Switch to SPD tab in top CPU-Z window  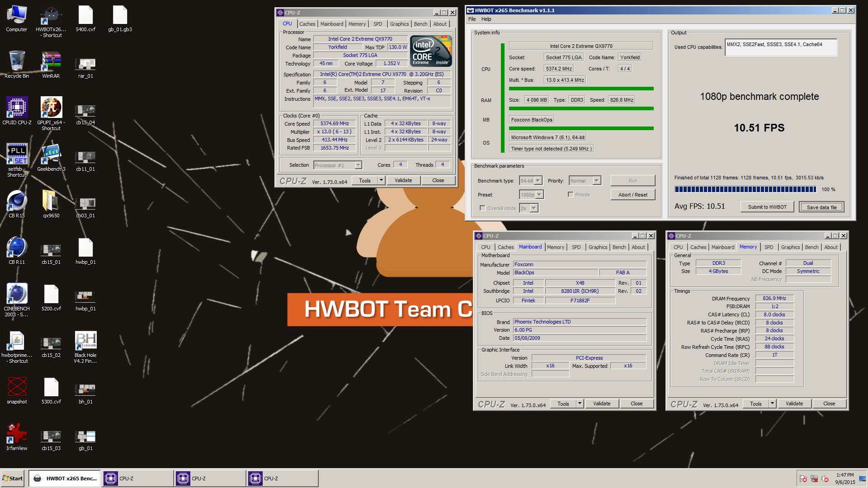point(378,24)
